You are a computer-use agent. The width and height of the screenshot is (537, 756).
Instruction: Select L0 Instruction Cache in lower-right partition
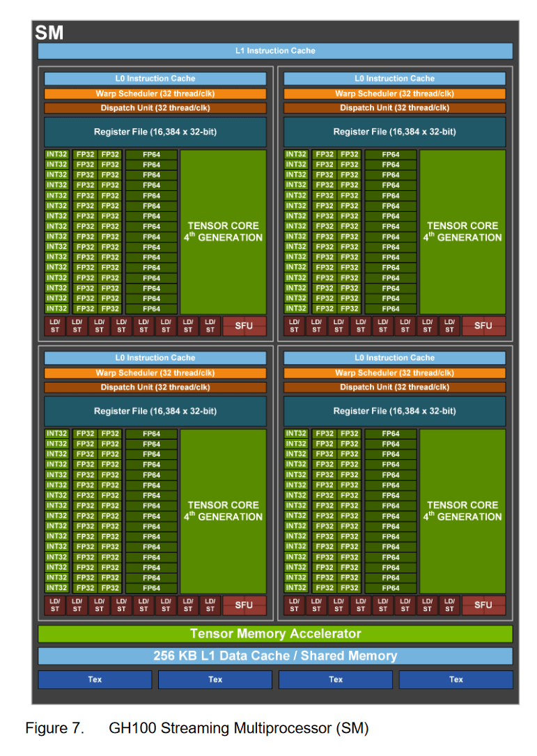(395, 357)
